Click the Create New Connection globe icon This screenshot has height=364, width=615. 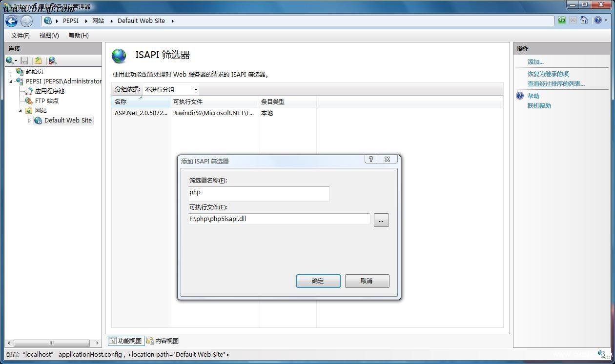coord(9,60)
